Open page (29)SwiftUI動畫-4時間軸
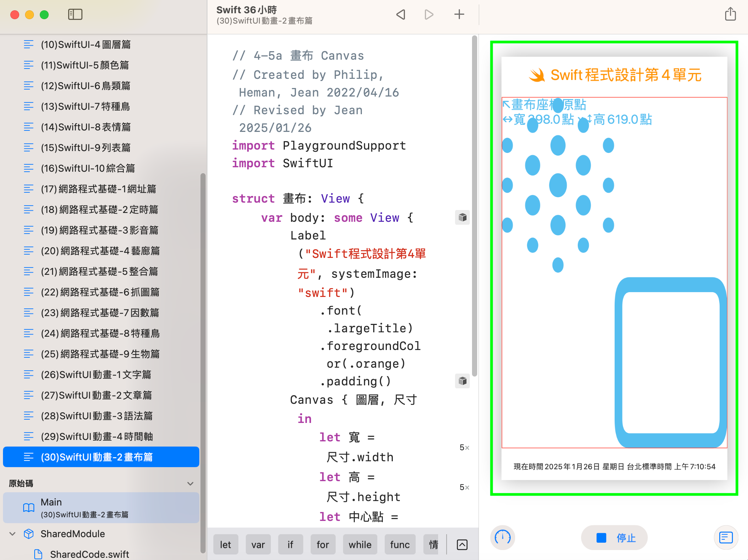 (x=97, y=437)
